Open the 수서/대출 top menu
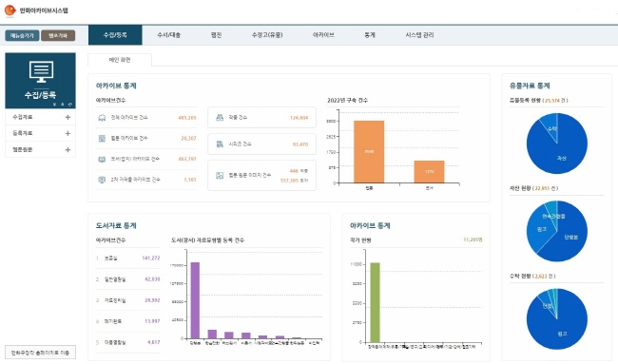This screenshot has width=618, height=364. tap(168, 35)
